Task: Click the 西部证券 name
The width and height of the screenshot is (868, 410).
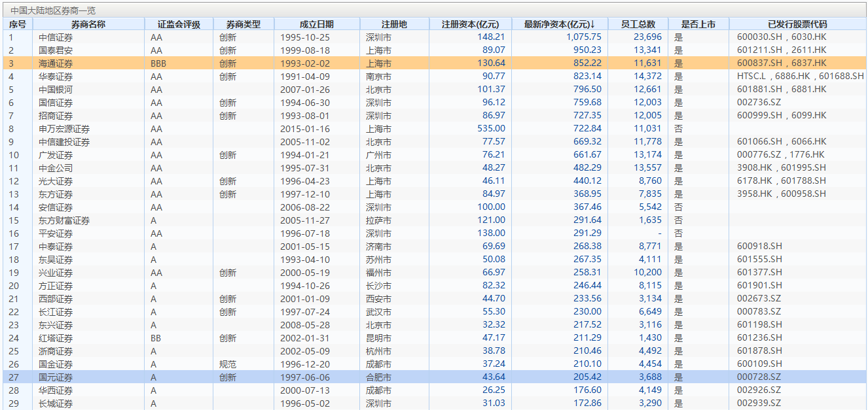Action: [x=56, y=299]
